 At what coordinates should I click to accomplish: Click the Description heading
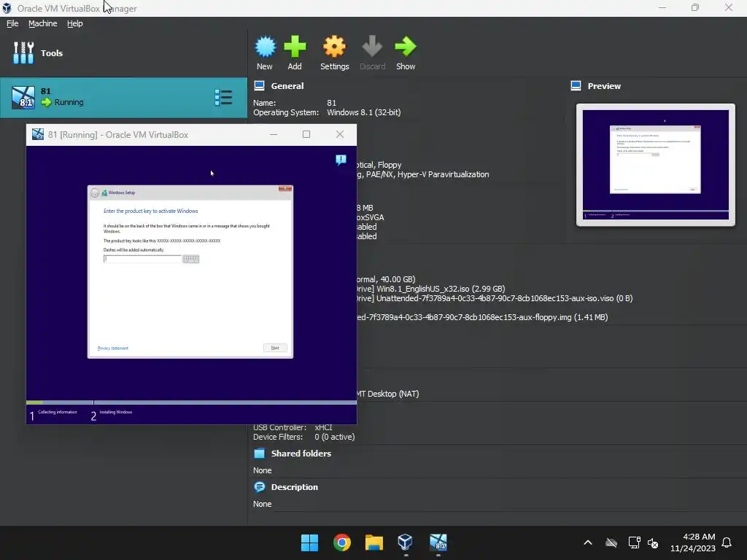click(x=295, y=486)
